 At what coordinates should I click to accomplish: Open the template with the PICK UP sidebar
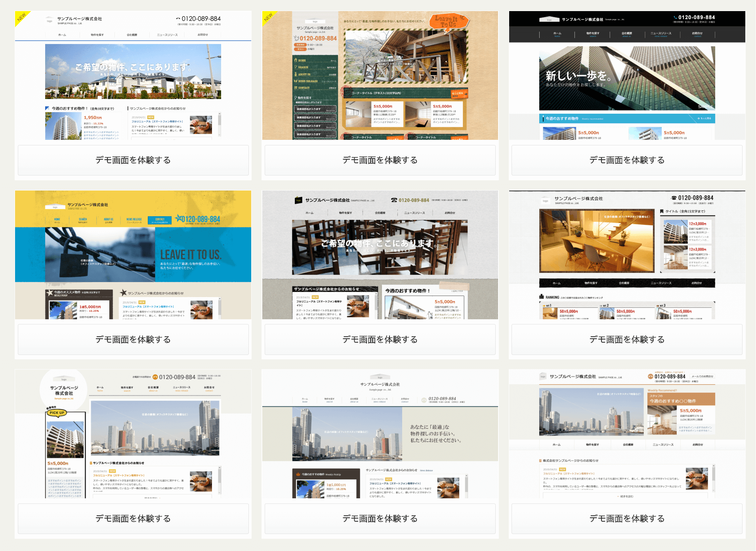click(x=133, y=519)
